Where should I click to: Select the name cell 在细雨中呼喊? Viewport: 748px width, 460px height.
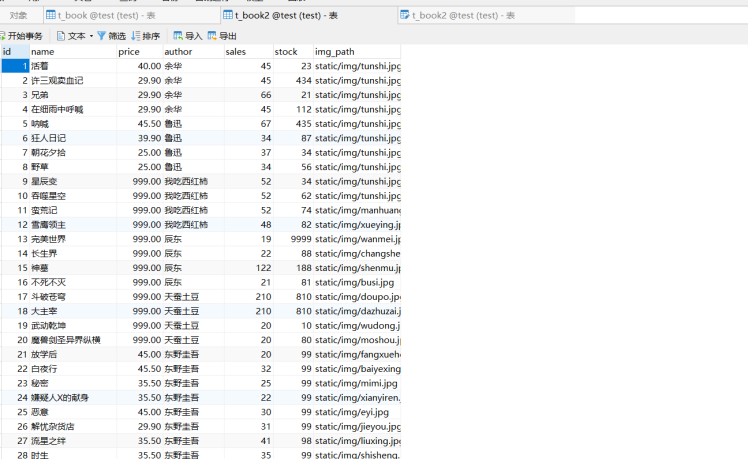73,109
